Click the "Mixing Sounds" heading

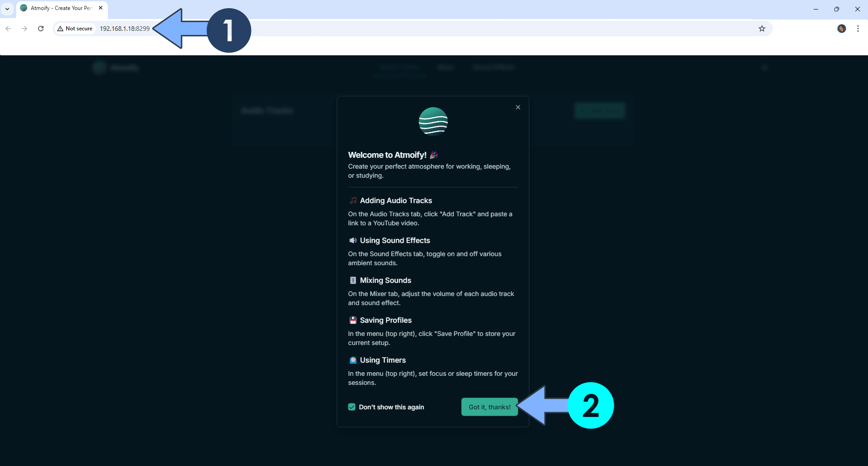(386, 280)
